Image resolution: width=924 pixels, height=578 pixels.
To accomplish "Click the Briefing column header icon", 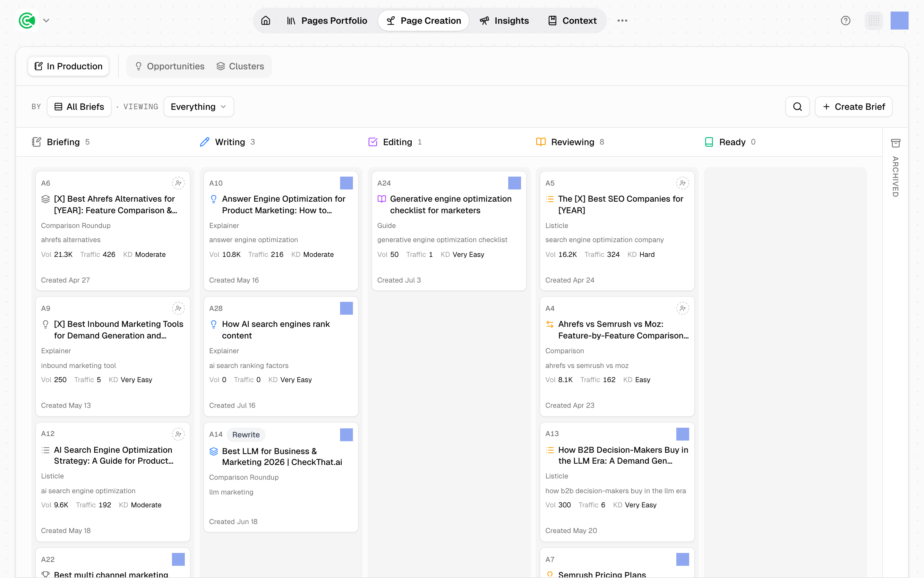I will (36, 142).
